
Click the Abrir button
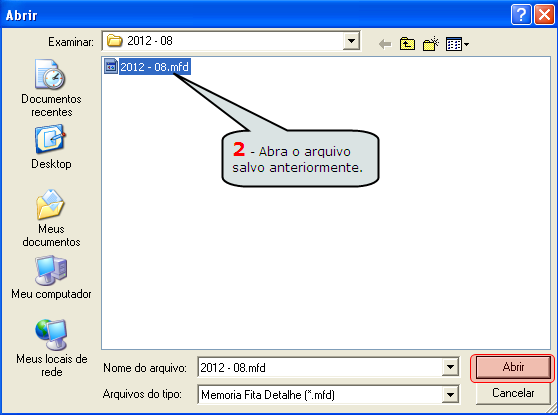[x=513, y=367]
